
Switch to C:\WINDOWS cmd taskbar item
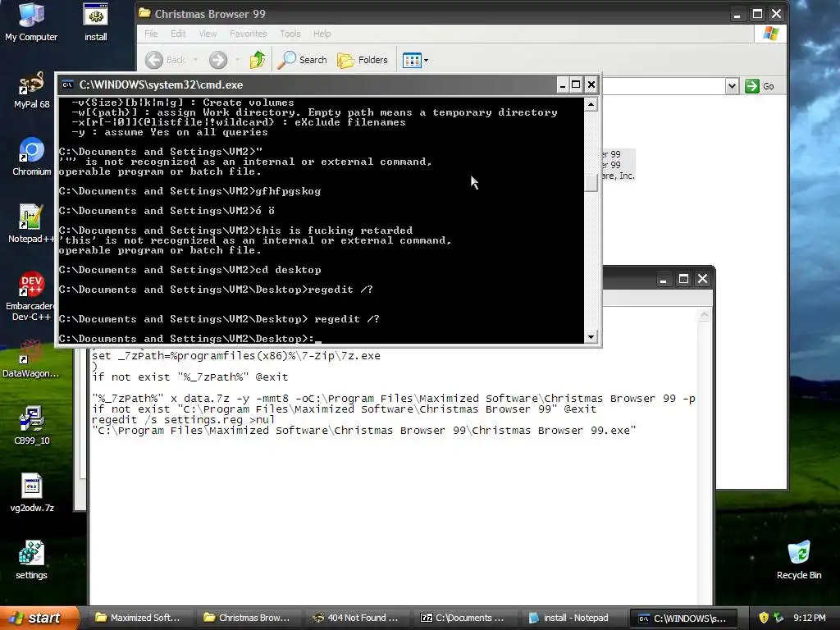click(683, 618)
